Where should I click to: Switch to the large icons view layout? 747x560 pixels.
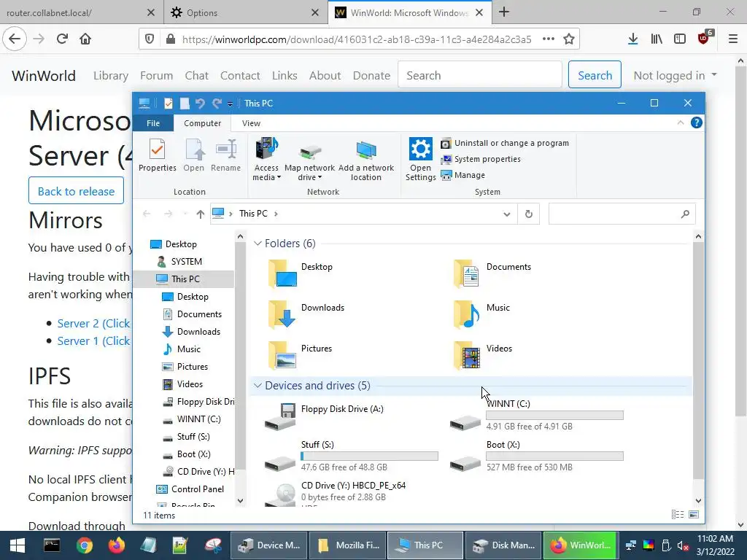coord(694,515)
